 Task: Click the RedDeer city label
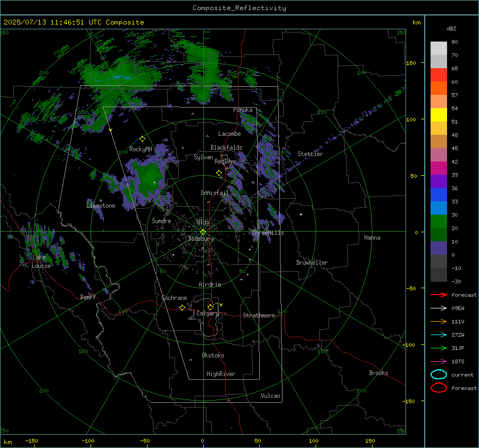tap(226, 161)
